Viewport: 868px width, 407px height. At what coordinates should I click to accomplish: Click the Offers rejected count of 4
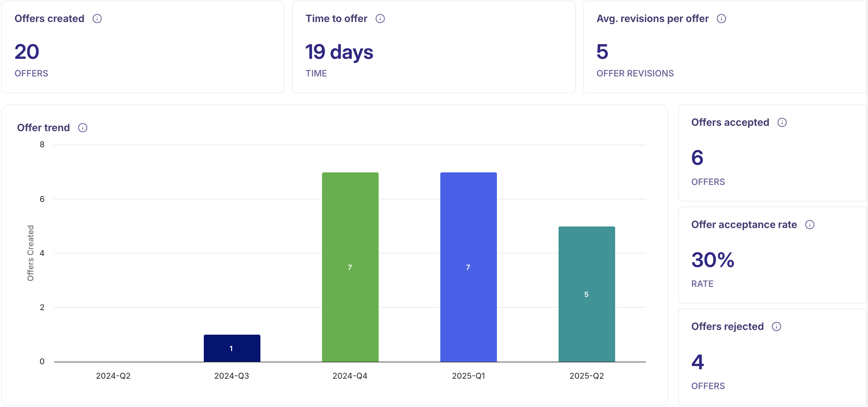pos(697,362)
